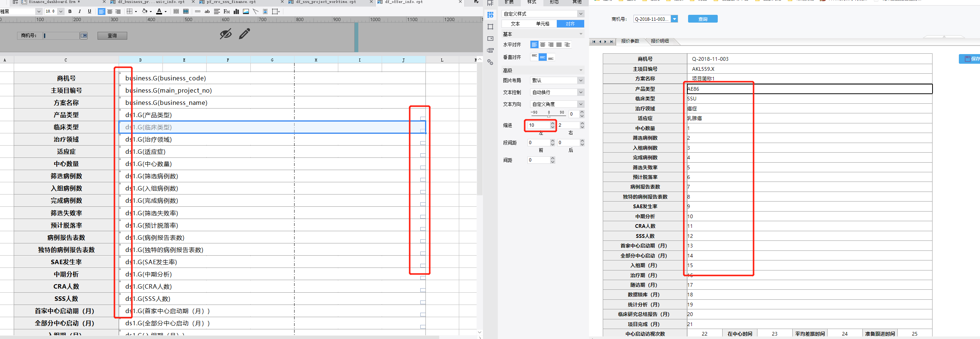Open 商机号 dropdown in designer parameter pane

coord(84,36)
